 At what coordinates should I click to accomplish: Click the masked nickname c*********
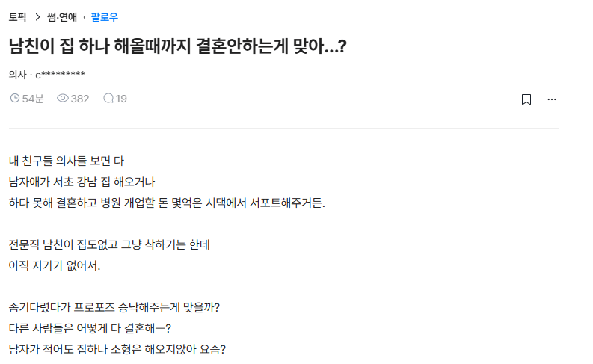point(61,75)
